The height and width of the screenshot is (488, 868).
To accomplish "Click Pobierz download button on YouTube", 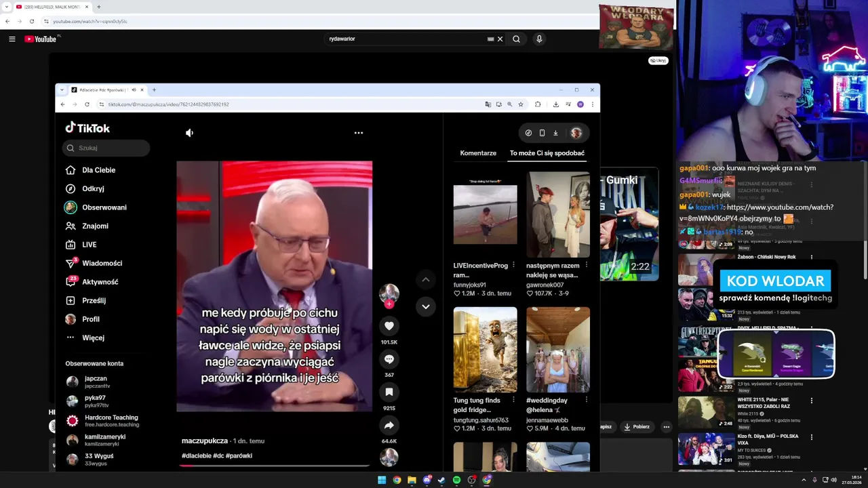I will click(x=637, y=427).
